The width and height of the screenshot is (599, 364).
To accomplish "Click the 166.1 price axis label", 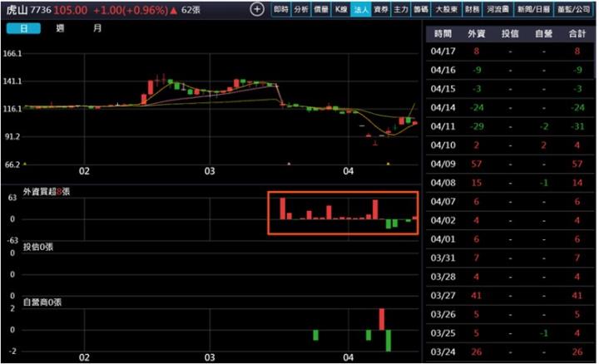I will [x=12, y=53].
